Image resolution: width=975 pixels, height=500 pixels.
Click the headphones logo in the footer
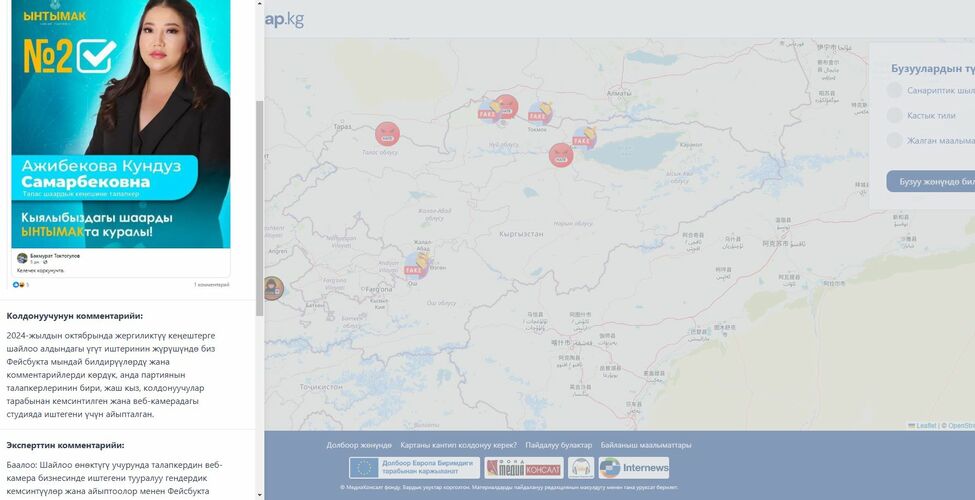point(581,468)
